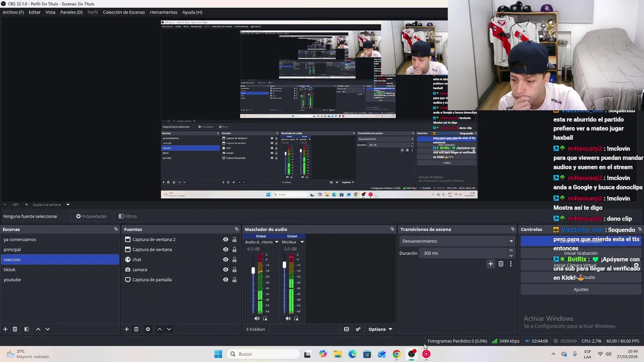Open scene filters icon in Escenas toolbar

(26, 329)
